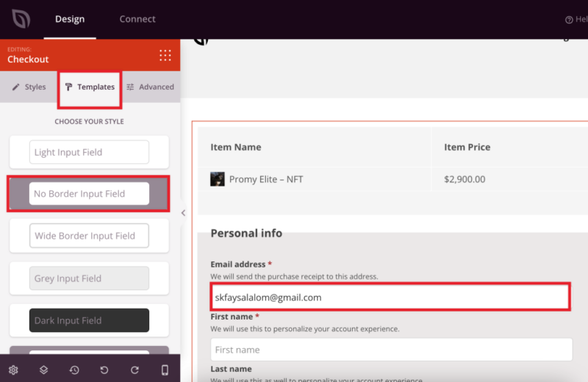
Task: Choose the Dark Input Field style
Action: click(89, 320)
